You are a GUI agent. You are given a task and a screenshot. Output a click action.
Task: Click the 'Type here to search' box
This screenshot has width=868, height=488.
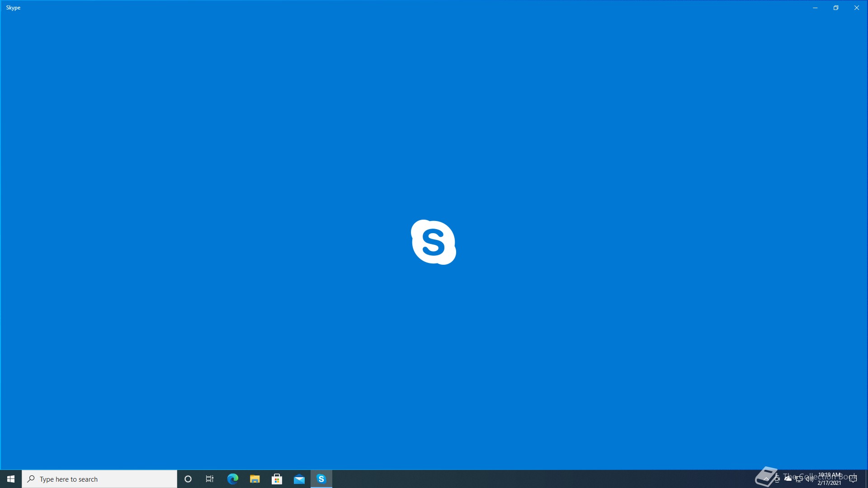[x=99, y=479]
